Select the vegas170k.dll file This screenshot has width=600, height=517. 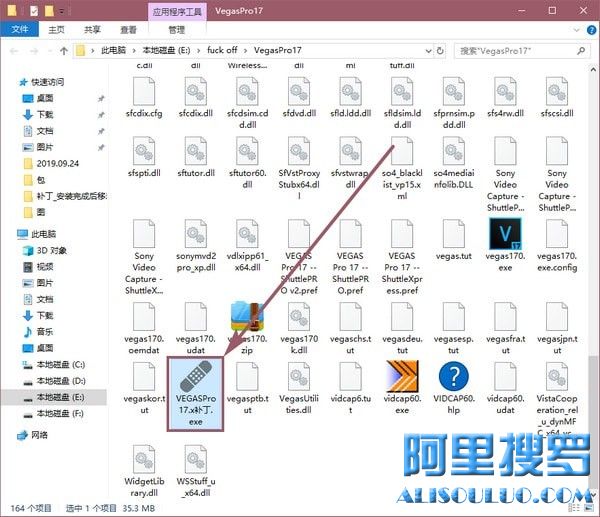pos(299,328)
